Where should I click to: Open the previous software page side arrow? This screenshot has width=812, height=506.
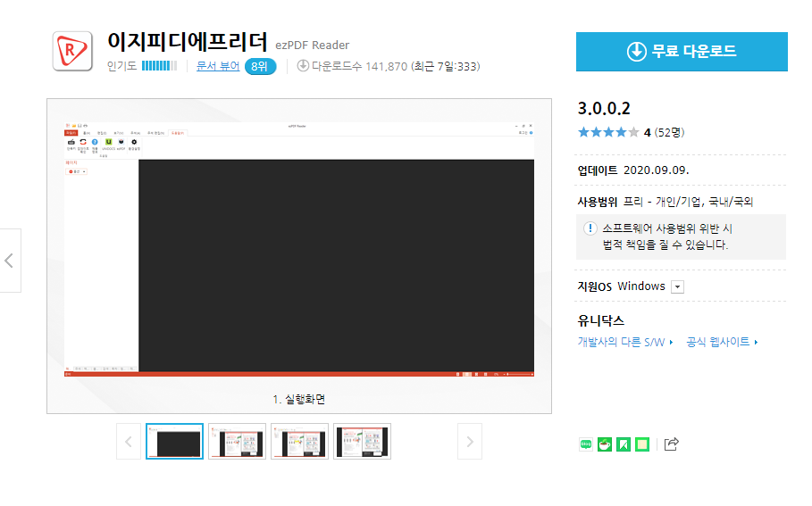click(9, 261)
